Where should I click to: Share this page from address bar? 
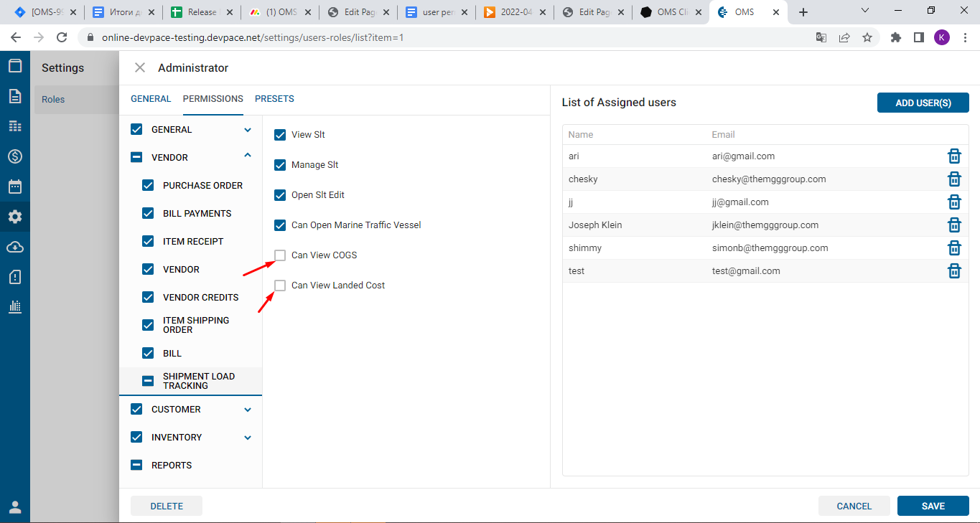[844, 37]
